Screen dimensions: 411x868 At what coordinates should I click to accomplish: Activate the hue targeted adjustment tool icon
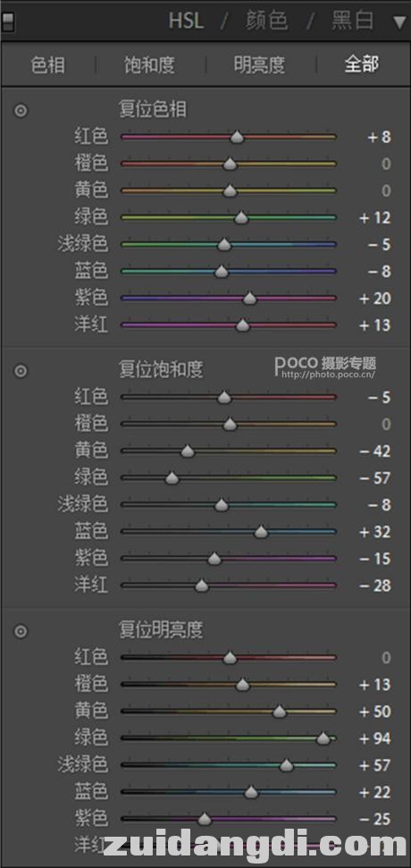click(x=21, y=111)
